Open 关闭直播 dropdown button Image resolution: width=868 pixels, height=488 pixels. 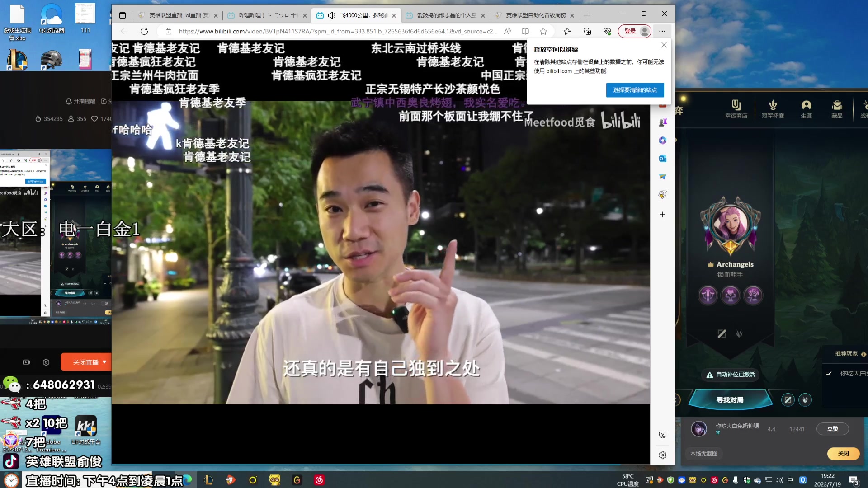(x=86, y=362)
